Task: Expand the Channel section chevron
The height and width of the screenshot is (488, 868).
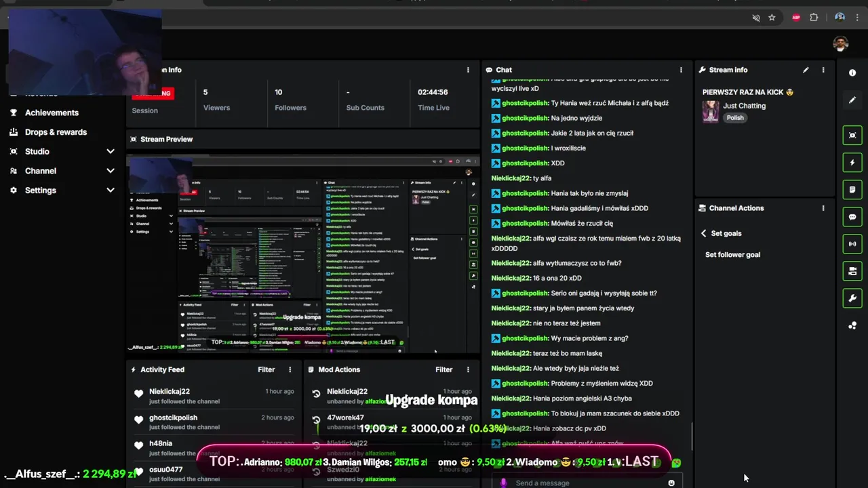Action: [111, 171]
